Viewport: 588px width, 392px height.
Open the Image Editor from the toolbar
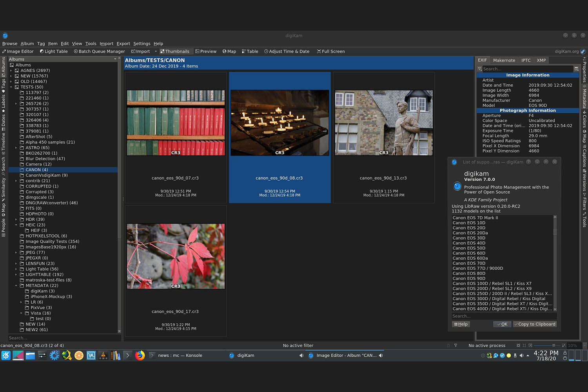(x=18, y=51)
